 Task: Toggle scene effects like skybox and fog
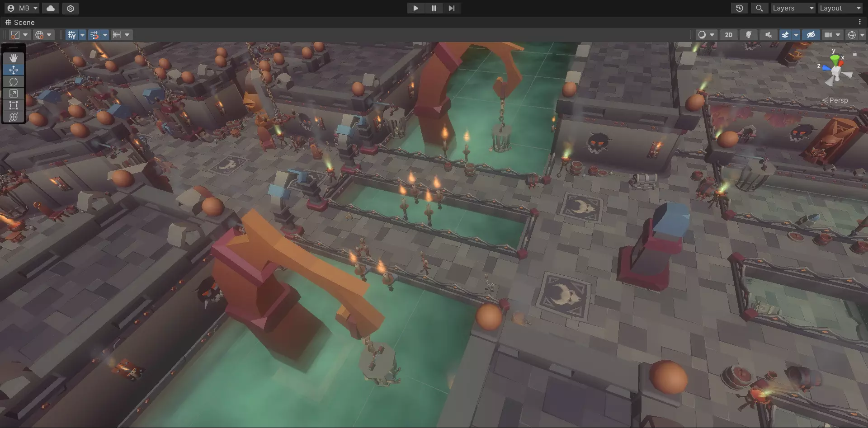coord(785,35)
